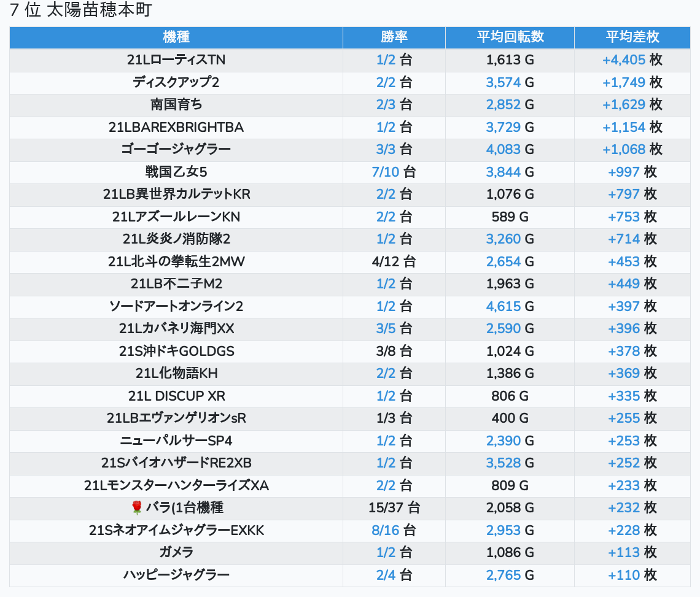
Task: Select the 21S沖ドキGOLDGS machine name
Action: [x=176, y=351]
